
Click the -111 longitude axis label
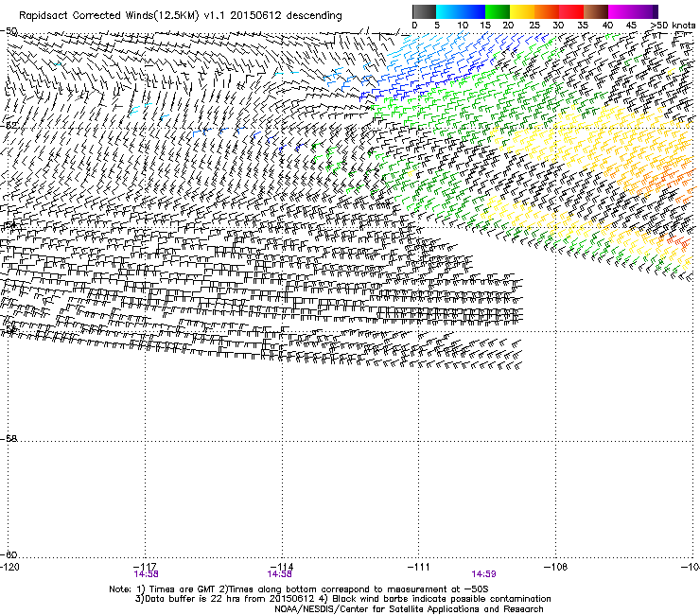coord(419,567)
